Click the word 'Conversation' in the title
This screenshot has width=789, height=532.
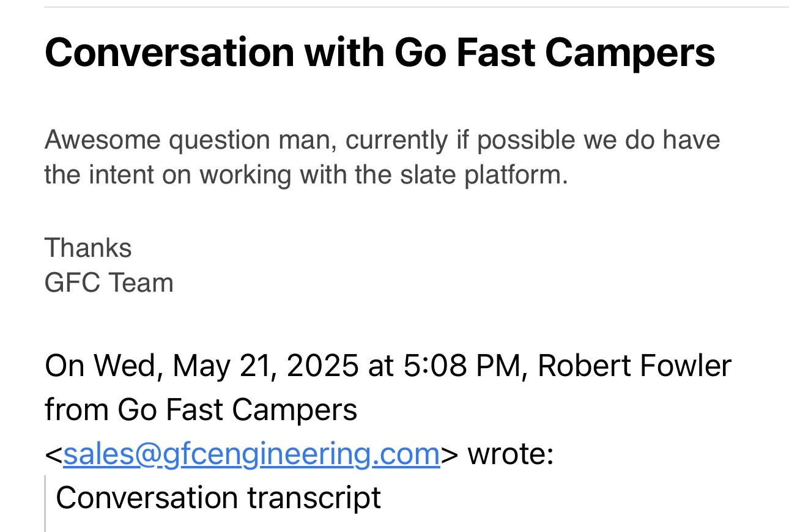click(169, 53)
